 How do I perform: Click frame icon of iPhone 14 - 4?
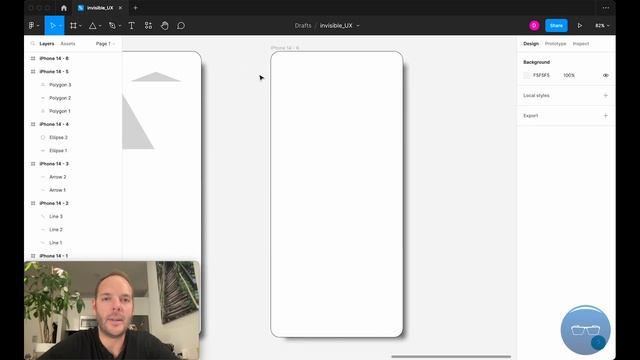(x=33, y=124)
